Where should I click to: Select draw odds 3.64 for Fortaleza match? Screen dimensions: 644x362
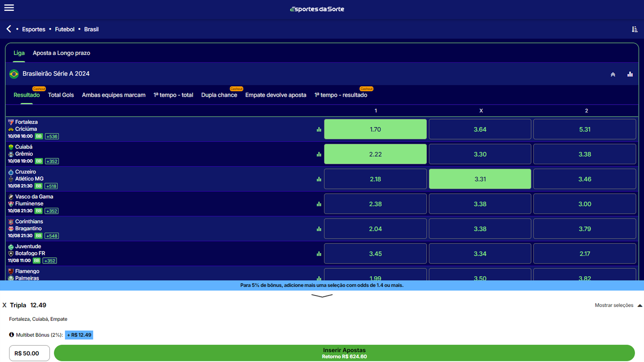click(480, 129)
